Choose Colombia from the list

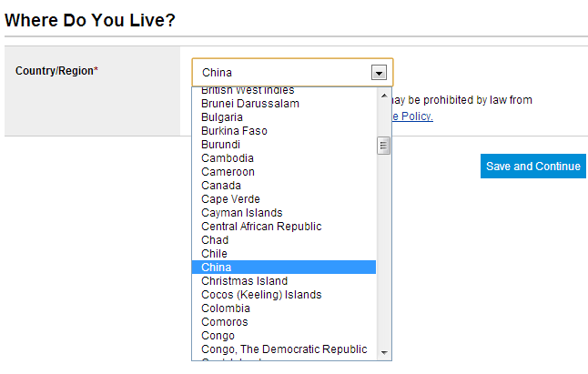pos(226,308)
